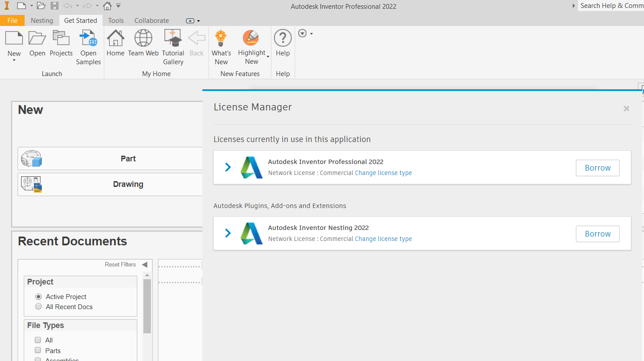Image resolution: width=644 pixels, height=361 pixels.
Task: Open the Tutorial Gallery icon
Action: coord(173,38)
